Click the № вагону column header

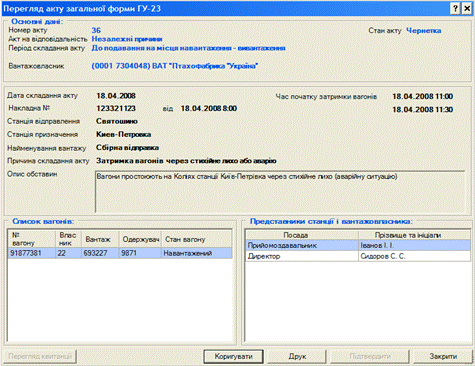coord(32,239)
